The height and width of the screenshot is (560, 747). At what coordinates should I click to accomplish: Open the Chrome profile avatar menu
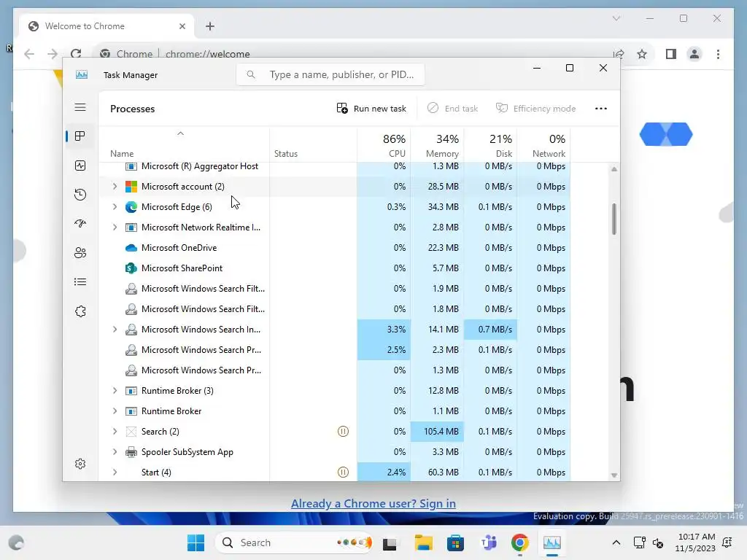point(694,54)
